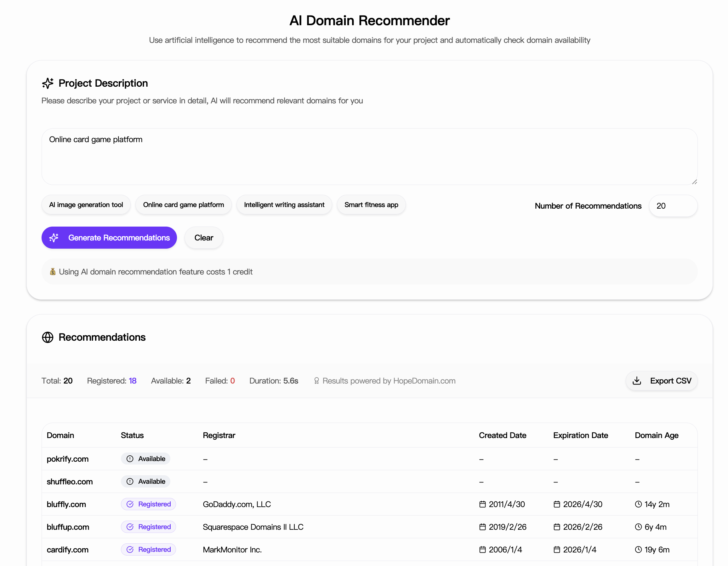This screenshot has width=728, height=566.
Task: Select the shuffleo.com domain cell
Action: 70,482
